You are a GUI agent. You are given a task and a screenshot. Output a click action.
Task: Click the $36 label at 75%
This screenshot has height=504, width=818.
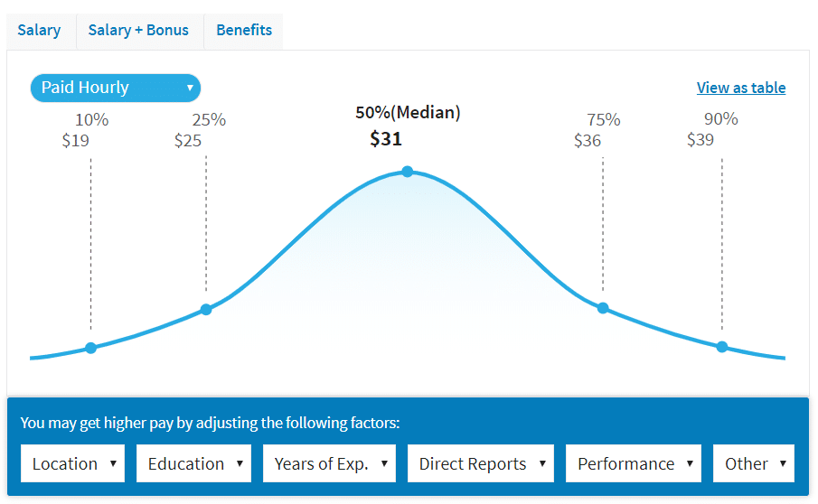(588, 141)
